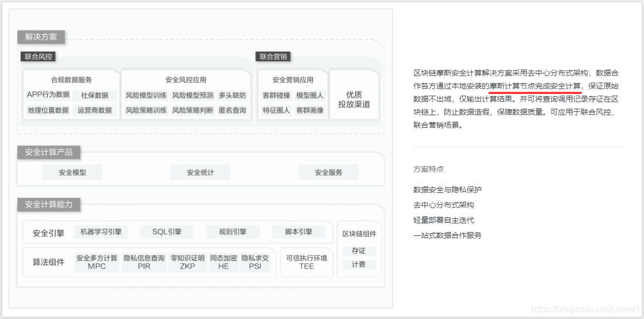
Task: Click the APP行为数据 box
Action: click(48, 95)
